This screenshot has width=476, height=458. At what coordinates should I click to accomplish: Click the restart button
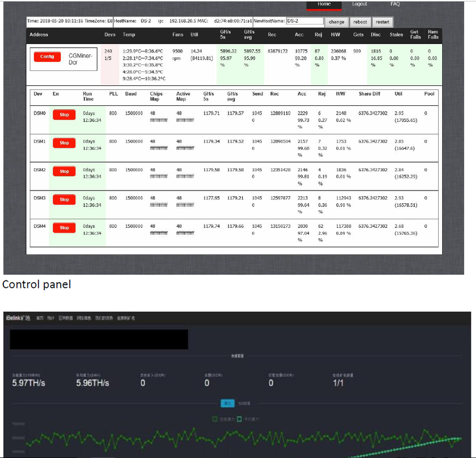[383, 22]
